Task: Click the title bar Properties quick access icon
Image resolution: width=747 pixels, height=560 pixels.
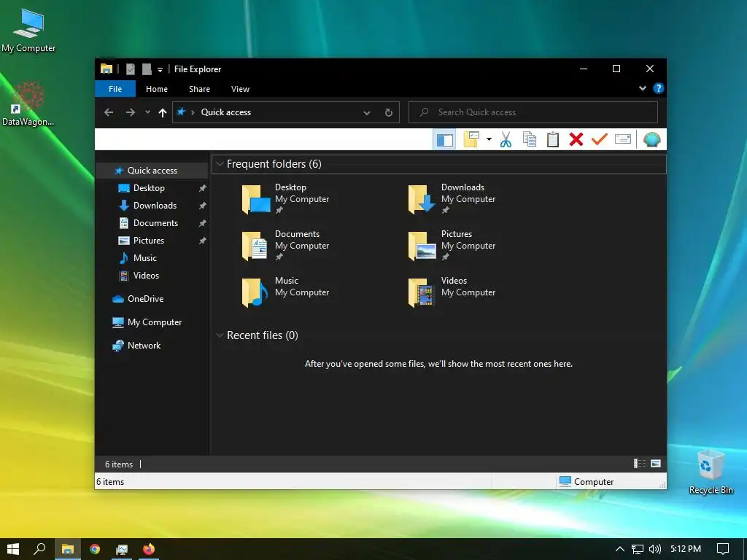Action: [130, 69]
